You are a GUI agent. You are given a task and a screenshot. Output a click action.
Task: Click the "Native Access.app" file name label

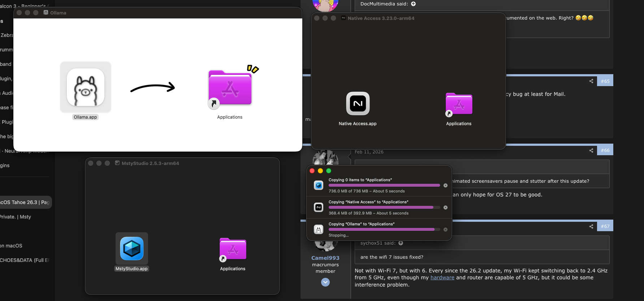pos(358,124)
